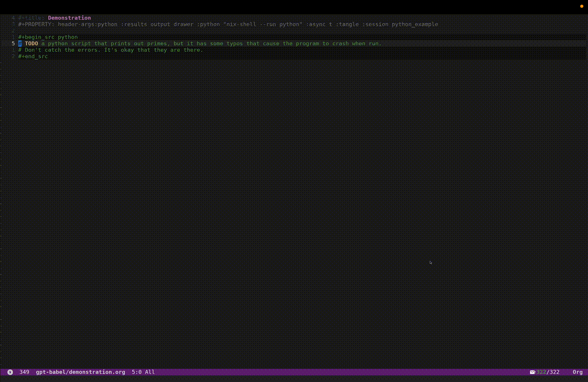
Task: Click the Evil normal state indicator icon
Action: 10,372
